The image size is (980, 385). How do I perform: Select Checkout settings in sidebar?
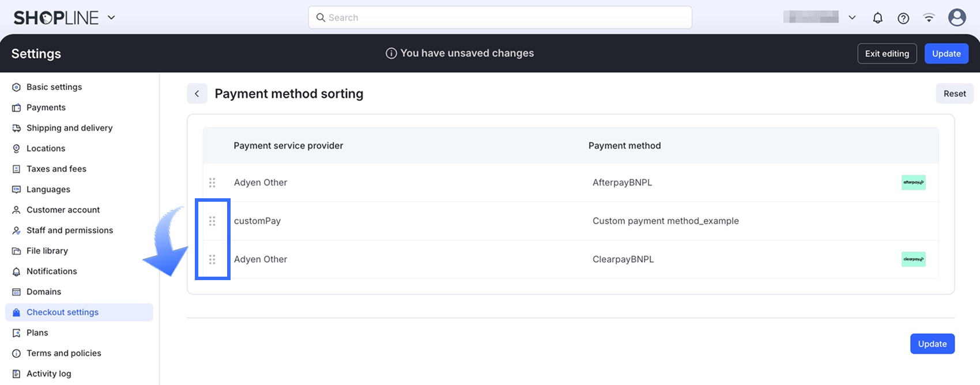[x=62, y=312]
